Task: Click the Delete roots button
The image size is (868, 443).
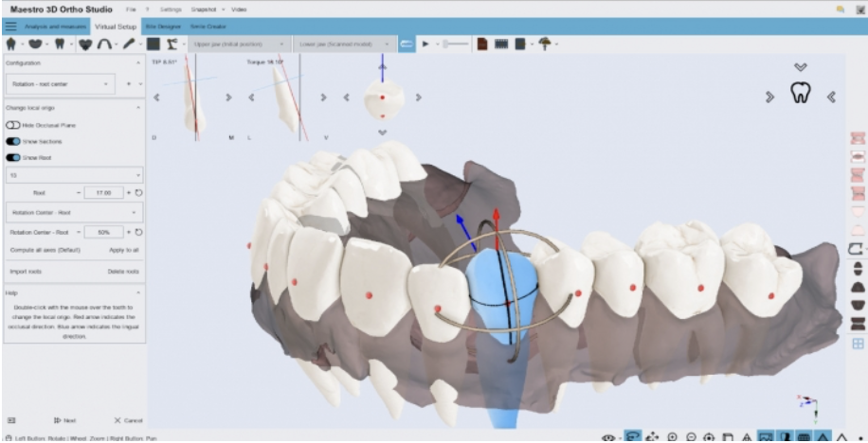Action: tap(123, 272)
